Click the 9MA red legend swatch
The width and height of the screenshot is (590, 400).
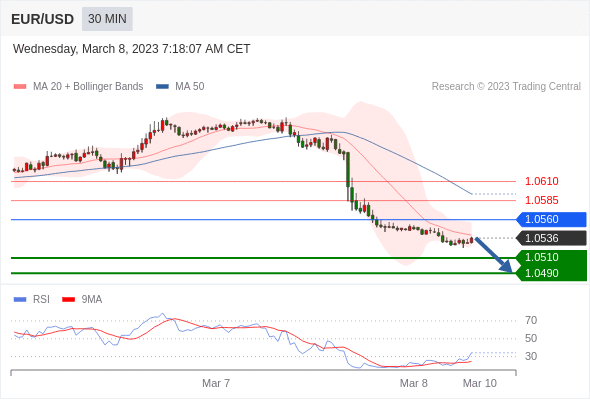(68, 300)
